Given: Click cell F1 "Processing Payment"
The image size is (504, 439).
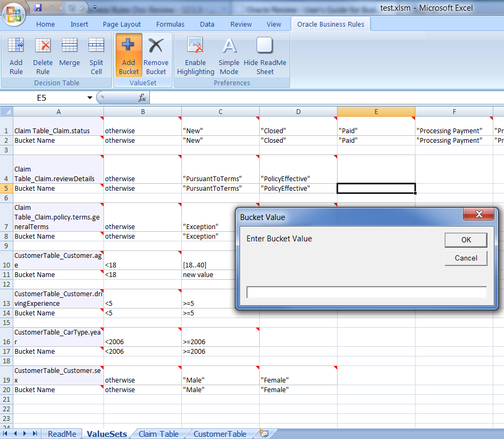Looking at the screenshot, I should click(x=454, y=126).
